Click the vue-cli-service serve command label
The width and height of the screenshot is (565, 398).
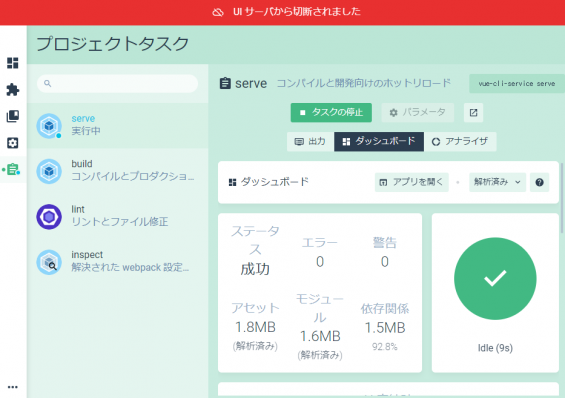click(x=517, y=84)
